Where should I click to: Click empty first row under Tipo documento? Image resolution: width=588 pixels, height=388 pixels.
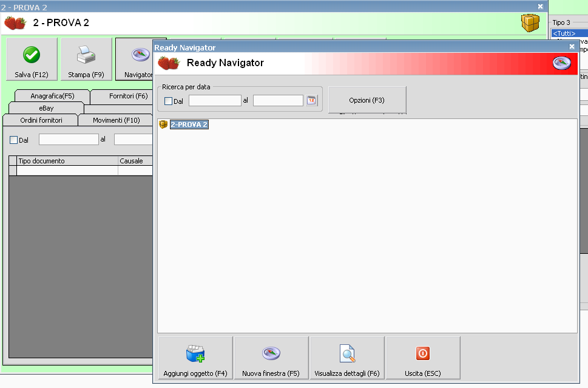coord(67,171)
